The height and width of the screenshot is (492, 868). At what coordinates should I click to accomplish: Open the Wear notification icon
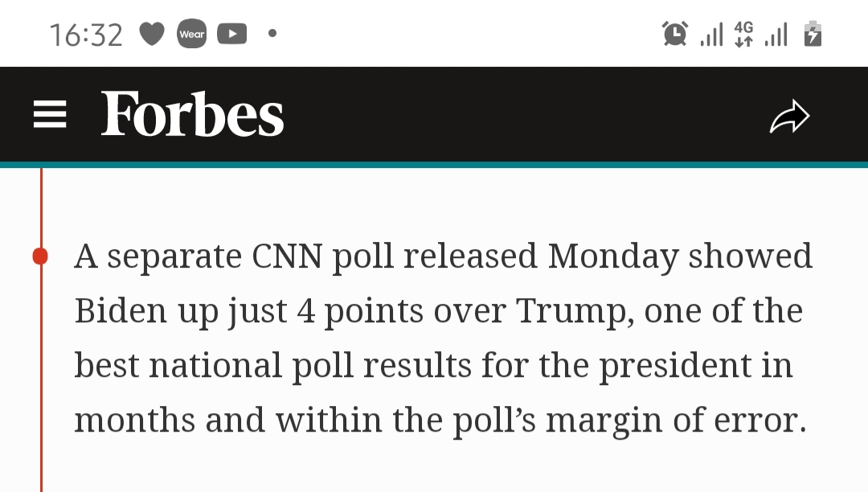pyautogui.click(x=191, y=34)
